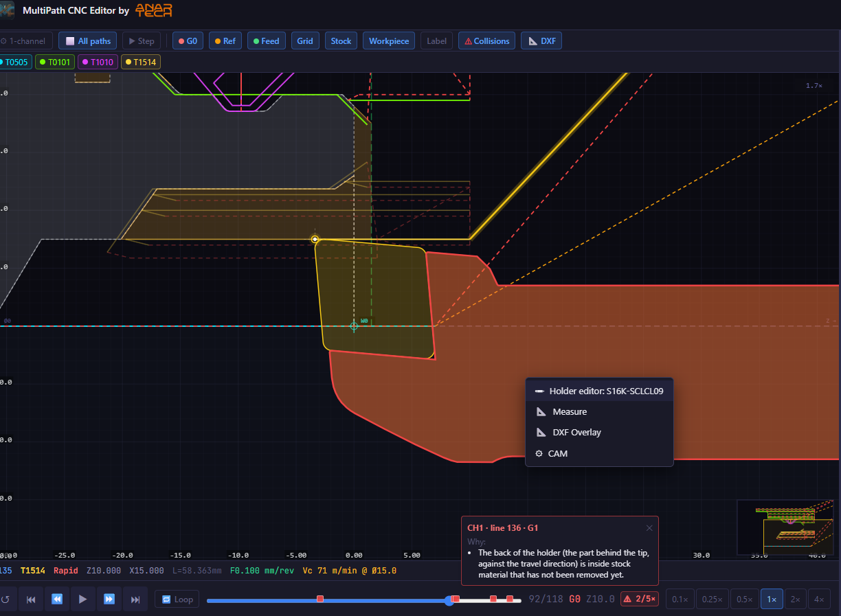Set playback speed to 2×
841x616 pixels.
pyautogui.click(x=795, y=600)
